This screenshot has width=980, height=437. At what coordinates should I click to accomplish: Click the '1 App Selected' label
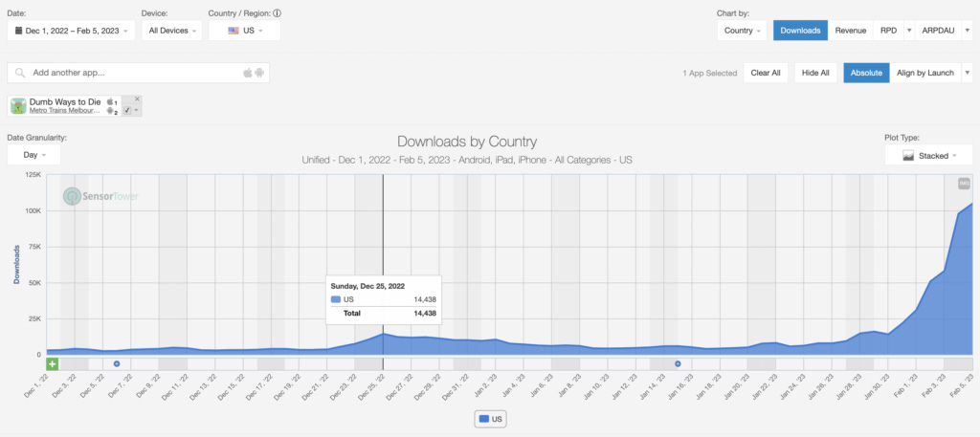709,73
